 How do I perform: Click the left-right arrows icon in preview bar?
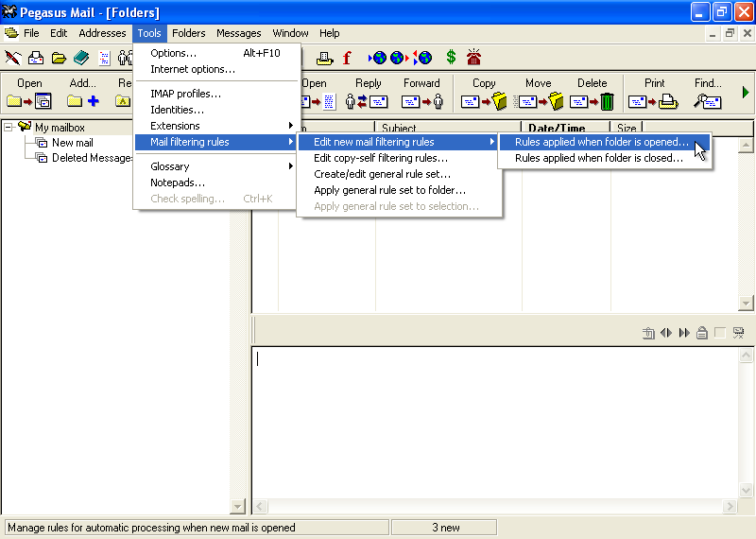click(666, 333)
